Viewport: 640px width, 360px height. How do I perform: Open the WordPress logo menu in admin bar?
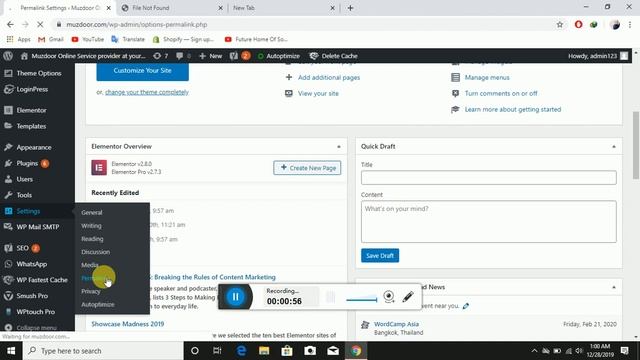click(8, 56)
